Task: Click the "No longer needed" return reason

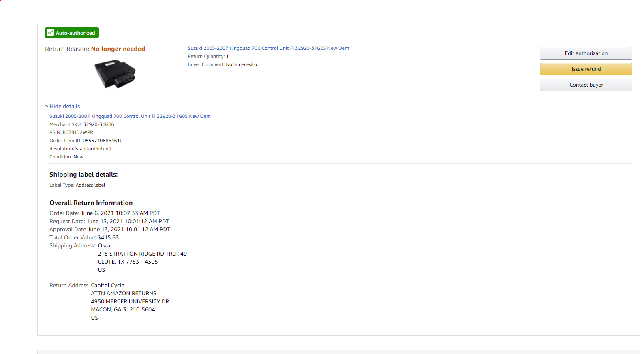Action: point(118,49)
